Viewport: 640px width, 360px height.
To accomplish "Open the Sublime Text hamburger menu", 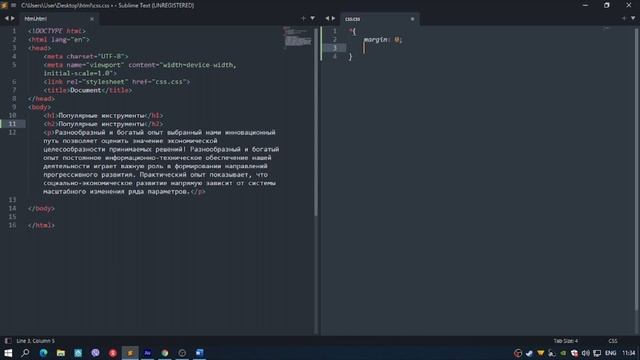I will pyautogui.click(x=13, y=5).
